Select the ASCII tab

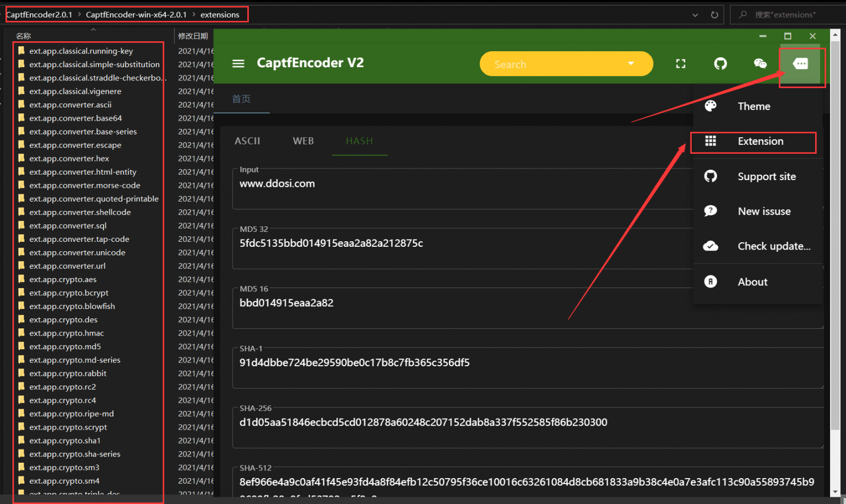pyautogui.click(x=247, y=141)
